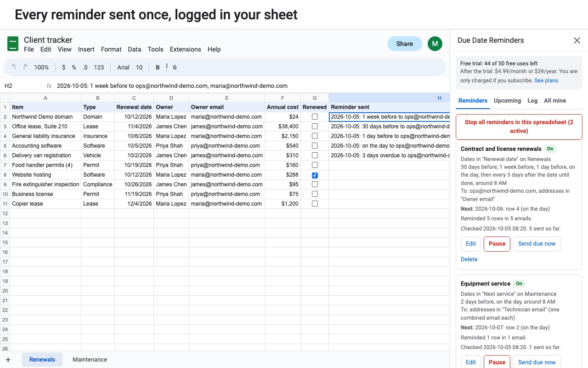Toggle bold formatting
588x368 pixels.
tap(158, 67)
